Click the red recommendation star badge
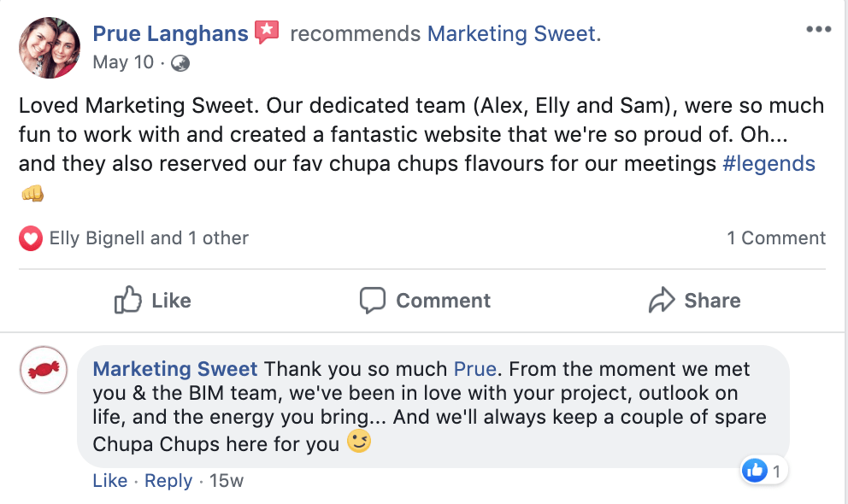The height and width of the screenshot is (504, 848). tap(268, 33)
